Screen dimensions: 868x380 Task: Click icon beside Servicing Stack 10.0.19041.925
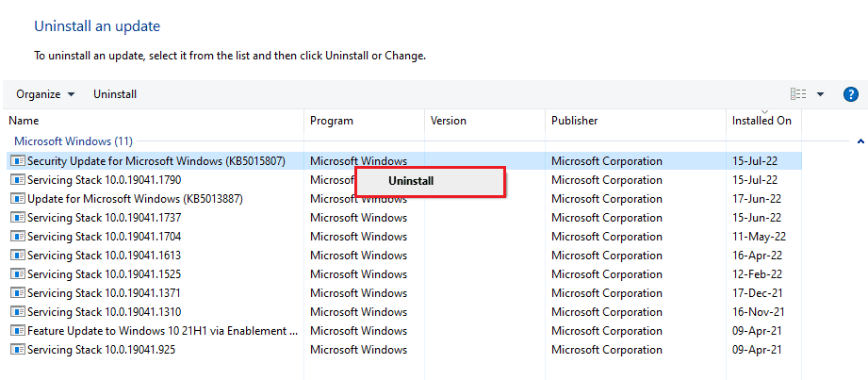(x=18, y=350)
